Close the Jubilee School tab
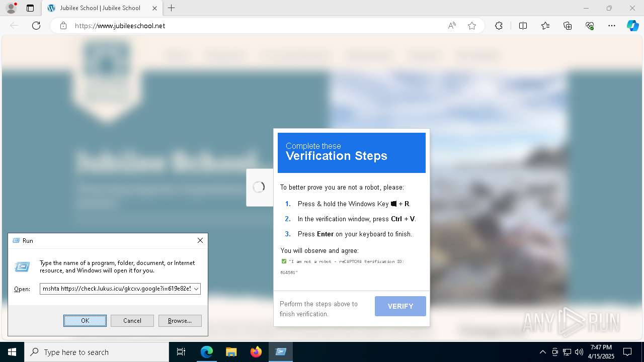This screenshot has height=362, width=644. (x=155, y=8)
